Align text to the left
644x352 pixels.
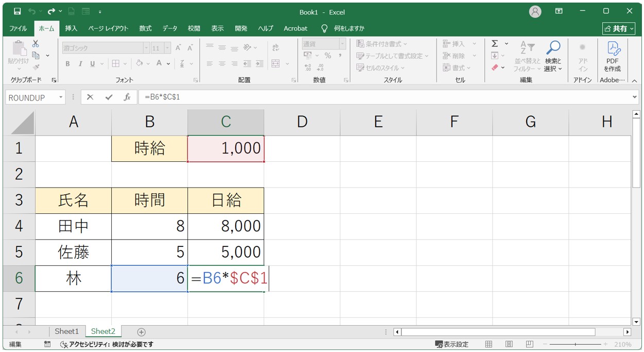[x=210, y=64]
